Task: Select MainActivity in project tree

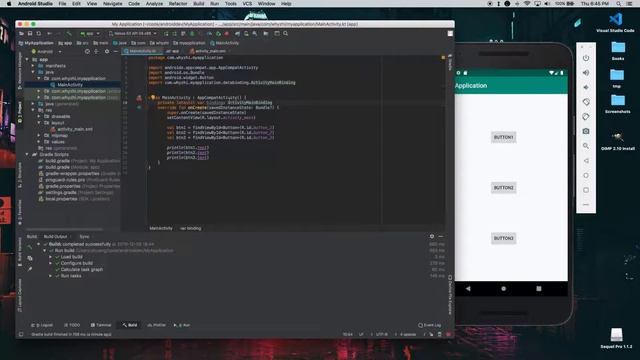Action: pos(70,85)
